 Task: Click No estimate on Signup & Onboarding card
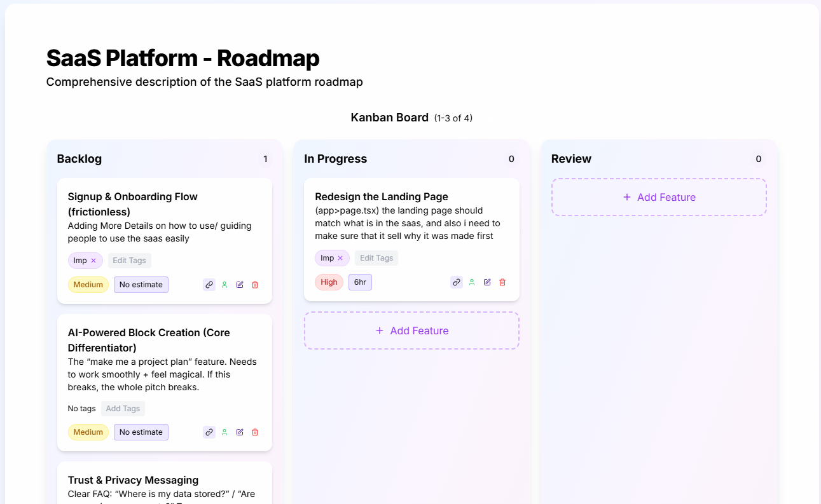141,285
